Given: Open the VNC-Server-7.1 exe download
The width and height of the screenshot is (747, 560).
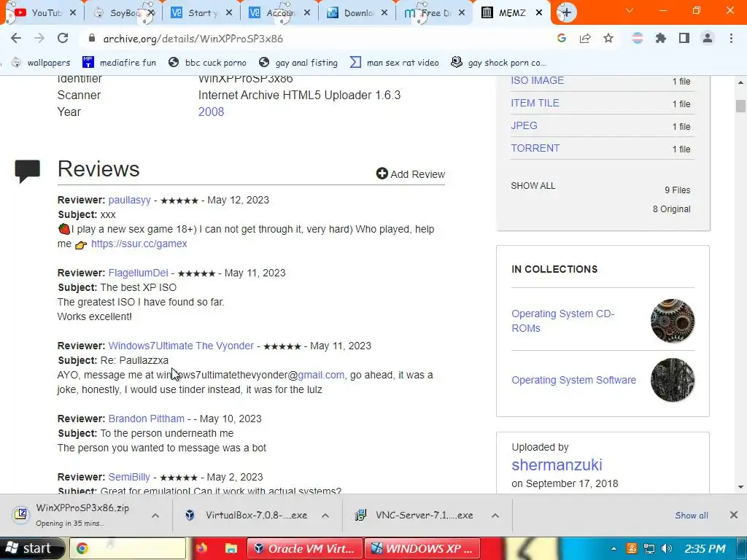Looking at the screenshot, I should pos(415,516).
